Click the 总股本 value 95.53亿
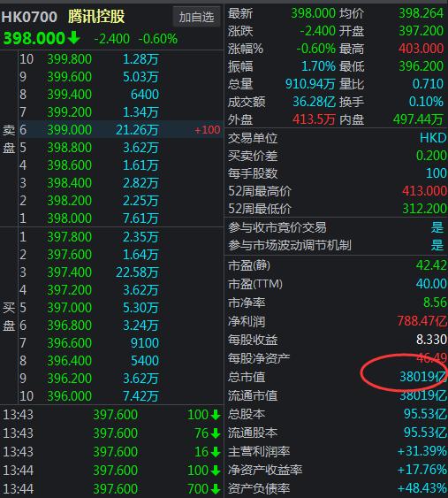Image resolution: width=448 pixels, height=498 pixels. point(425,414)
